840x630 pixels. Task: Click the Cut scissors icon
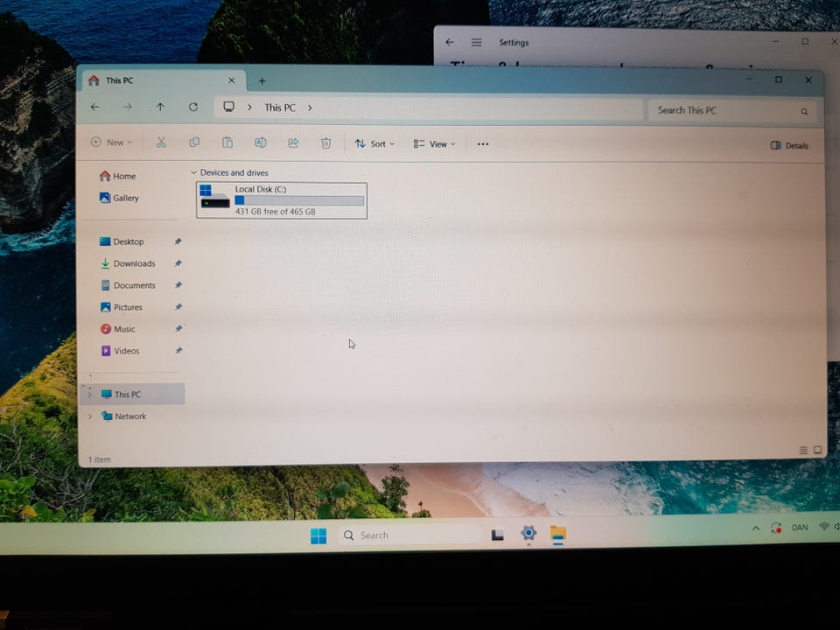coord(161,143)
